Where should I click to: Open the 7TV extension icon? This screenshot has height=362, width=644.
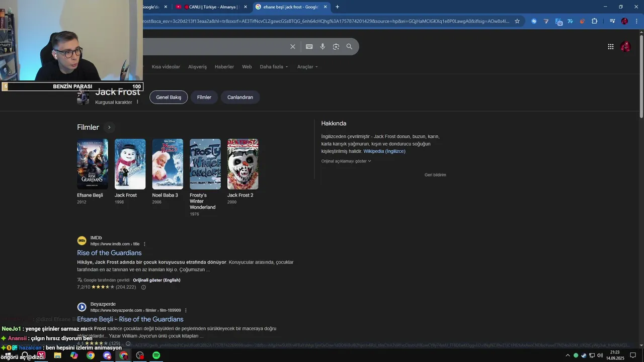pos(570,21)
